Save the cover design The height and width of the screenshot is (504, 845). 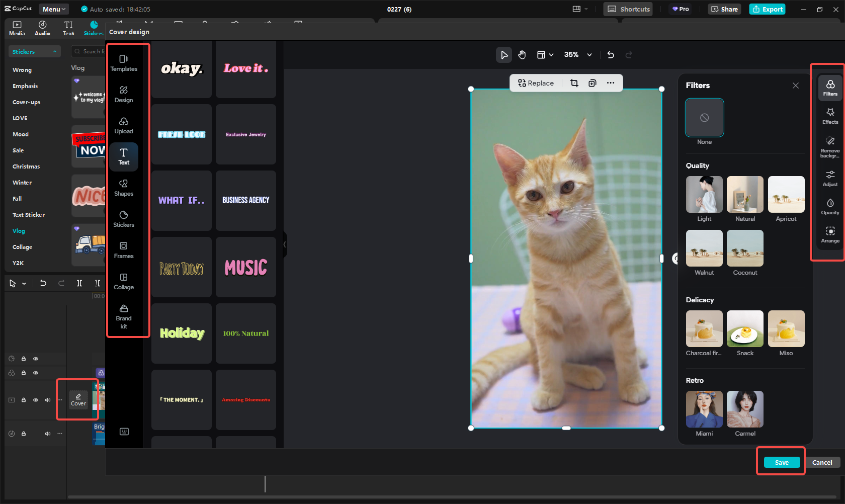click(781, 462)
